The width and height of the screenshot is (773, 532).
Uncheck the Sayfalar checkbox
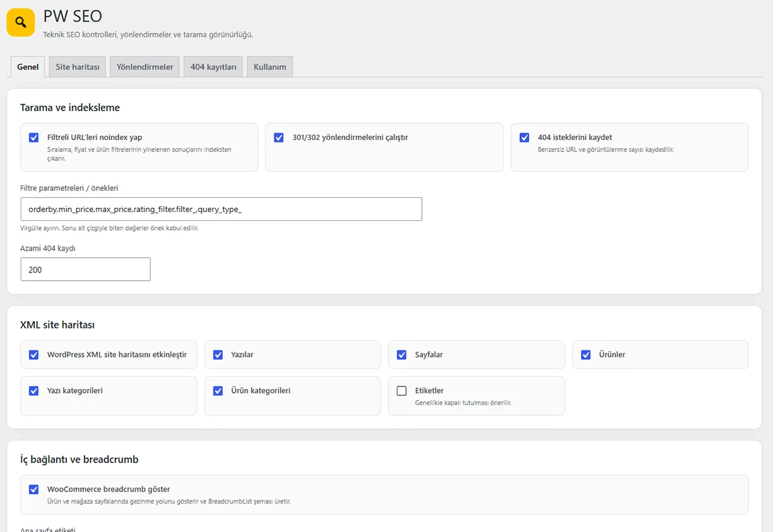click(x=402, y=355)
